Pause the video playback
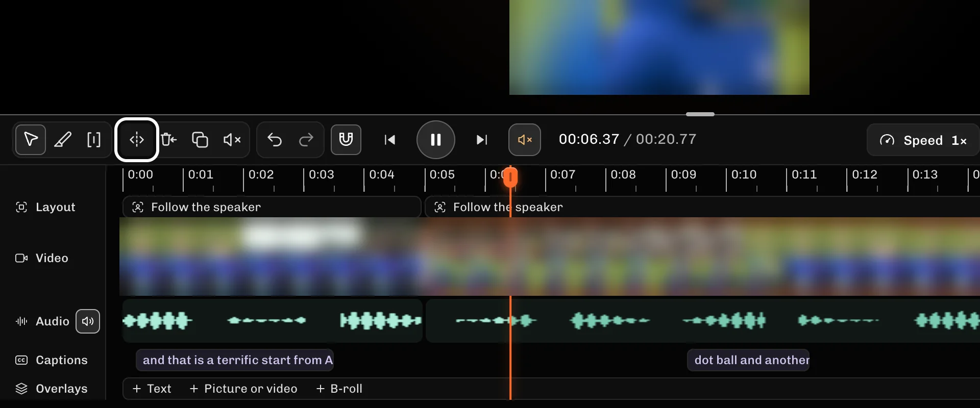Image resolution: width=980 pixels, height=408 pixels. pos(436,140)
